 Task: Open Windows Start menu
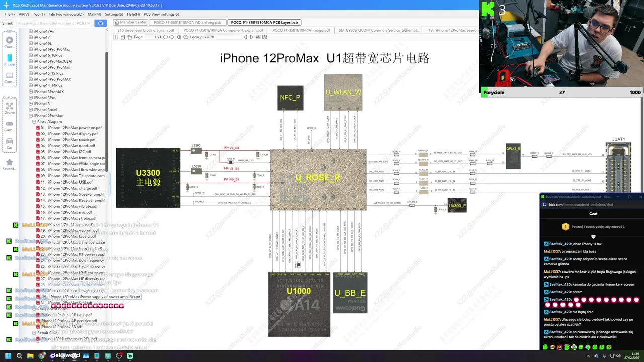[x=7, y=356]
